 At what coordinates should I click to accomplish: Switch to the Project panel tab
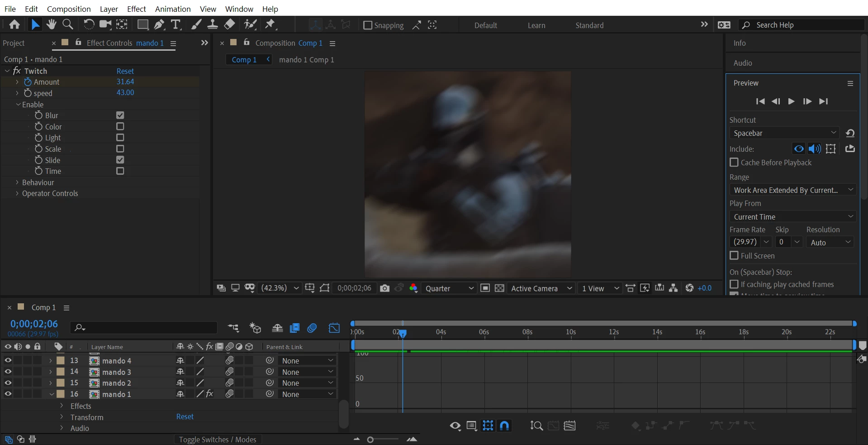coord(14,43)
